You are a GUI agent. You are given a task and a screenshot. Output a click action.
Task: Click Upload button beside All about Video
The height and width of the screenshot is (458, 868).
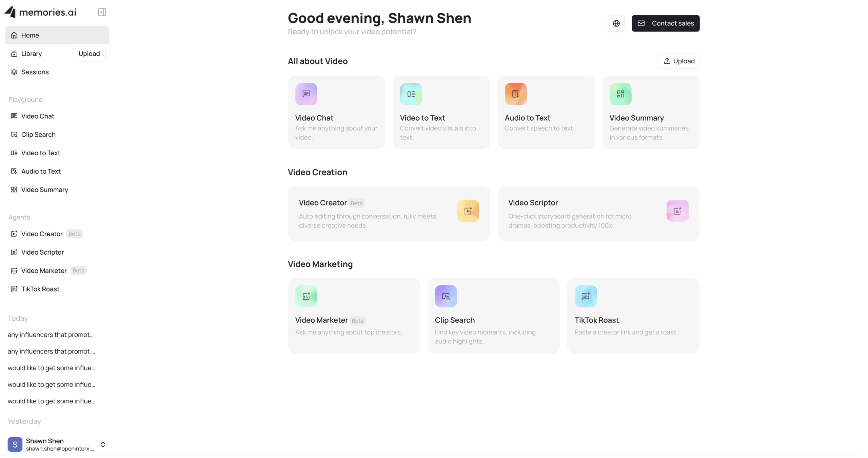pyautogui.click(x=679, y=61)
